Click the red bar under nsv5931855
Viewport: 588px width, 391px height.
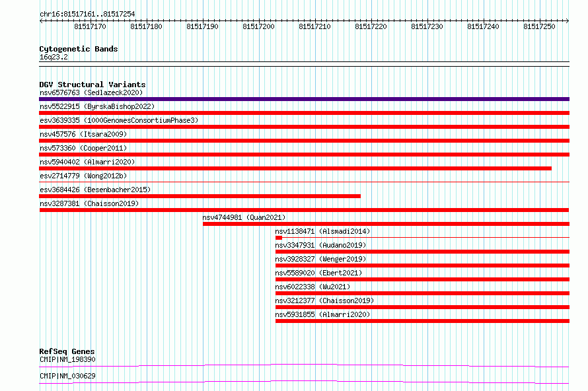[422, 321]
